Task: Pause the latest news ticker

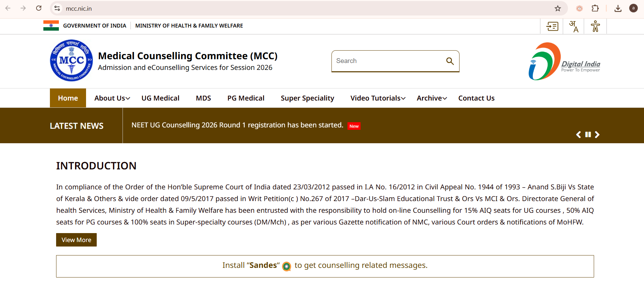Action: [x=588, y=135]
